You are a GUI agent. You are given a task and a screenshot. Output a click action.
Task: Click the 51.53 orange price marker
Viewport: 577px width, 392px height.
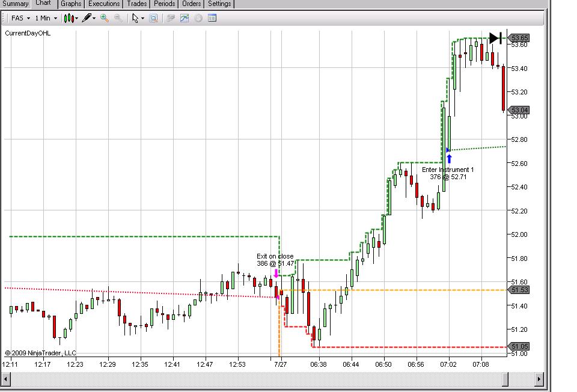[519, 290]
